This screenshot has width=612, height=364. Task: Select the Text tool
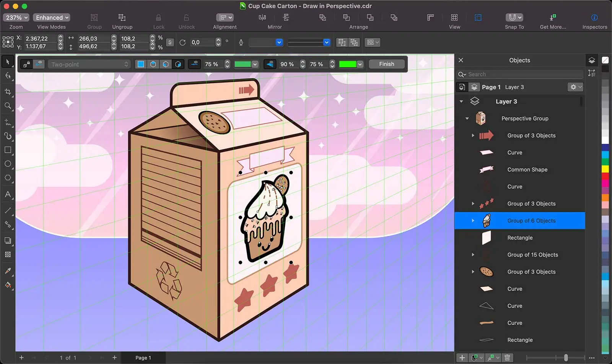point(8,195)
